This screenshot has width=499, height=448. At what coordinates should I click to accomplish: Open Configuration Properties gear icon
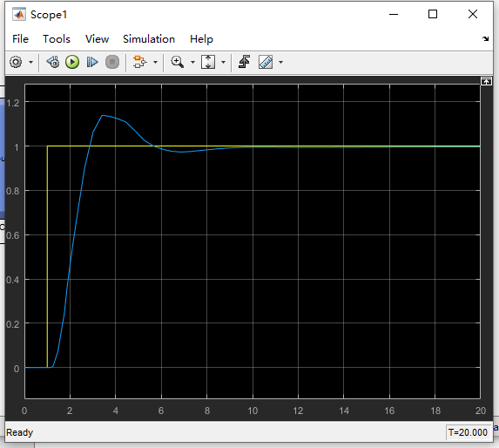pos(16,62)
